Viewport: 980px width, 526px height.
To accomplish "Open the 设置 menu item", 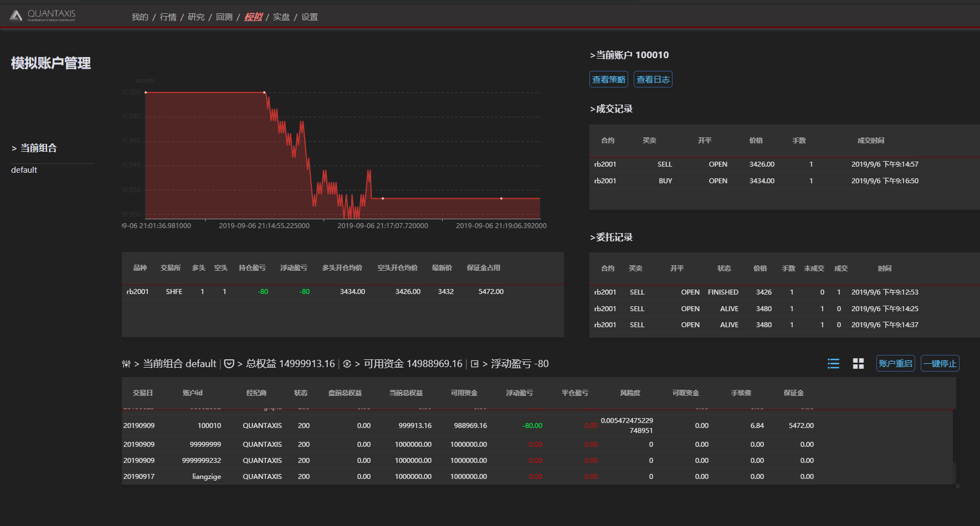I will 310,17.
